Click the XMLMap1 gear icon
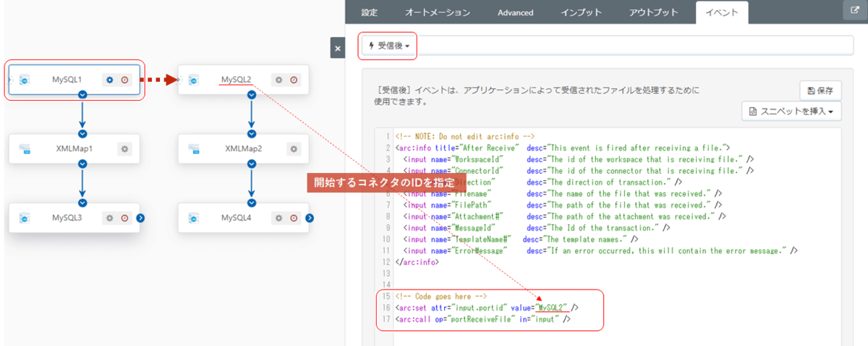The height and width of the screenshot is (346, 868). coord(124,148)
